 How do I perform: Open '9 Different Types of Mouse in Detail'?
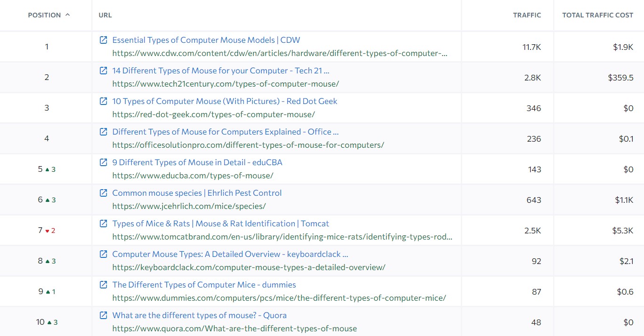pos(197,162)
